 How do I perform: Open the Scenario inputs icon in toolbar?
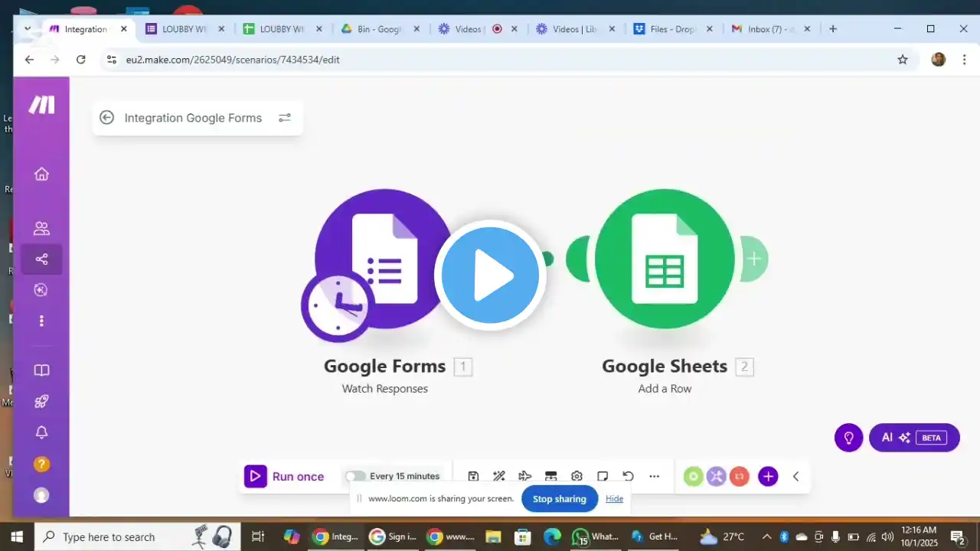tap(550, 476)
